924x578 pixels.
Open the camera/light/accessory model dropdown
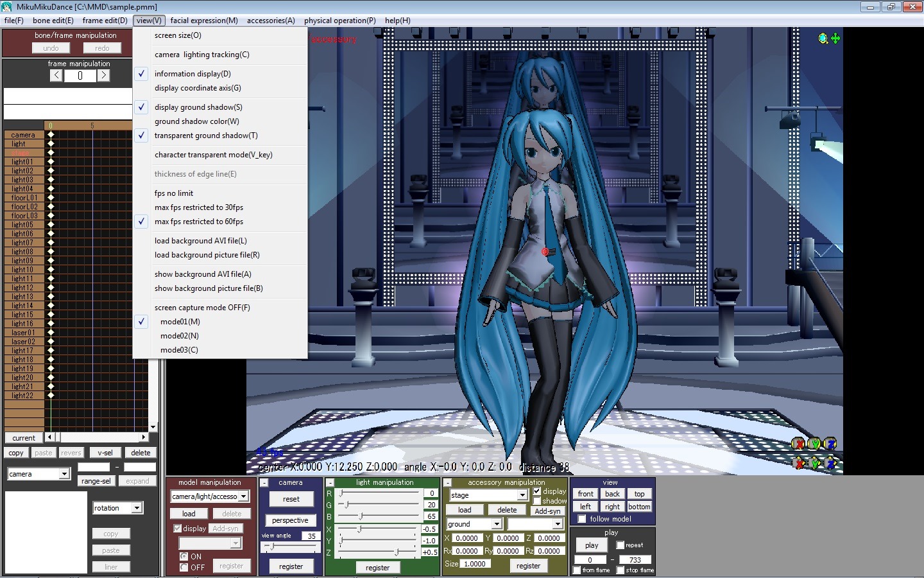243,496
